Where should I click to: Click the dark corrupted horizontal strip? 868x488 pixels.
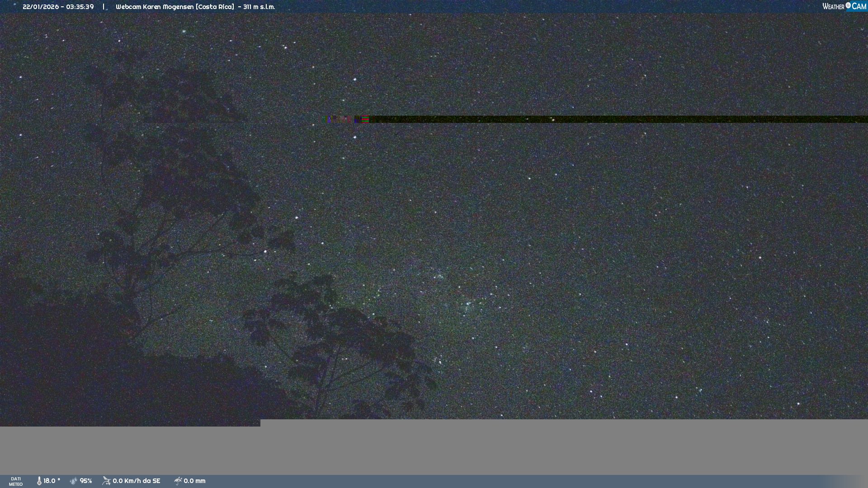(619, 119)
